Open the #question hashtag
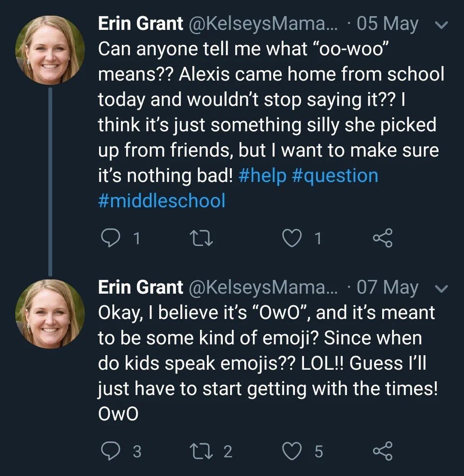 [x=335, y=176]
